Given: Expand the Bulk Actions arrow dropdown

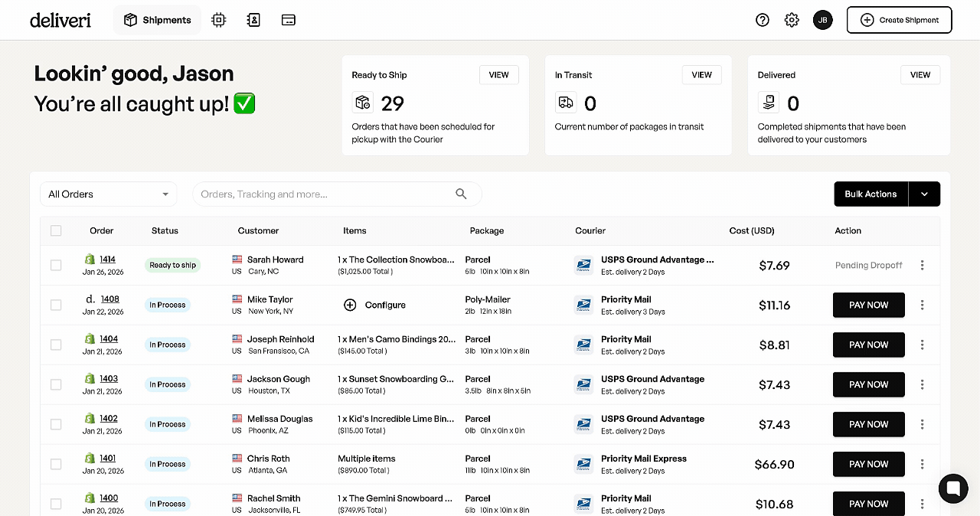Looking at the screenshot, I should pyautogui.click(x=924, y=194).
